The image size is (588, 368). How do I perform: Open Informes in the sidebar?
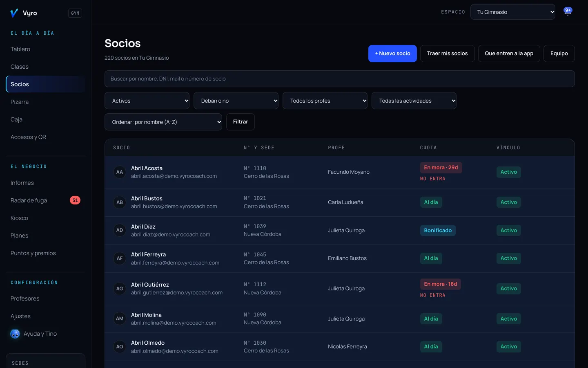click(45, 183)
